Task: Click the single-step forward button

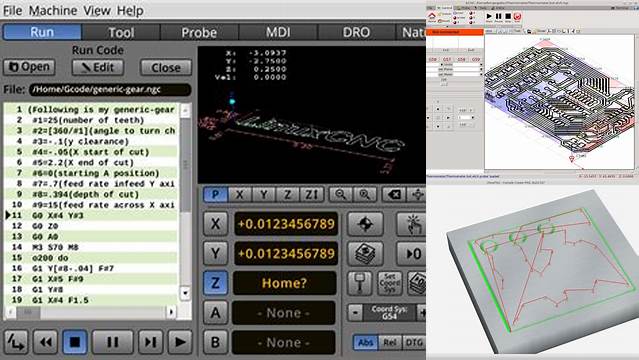Action: point(150,342)
